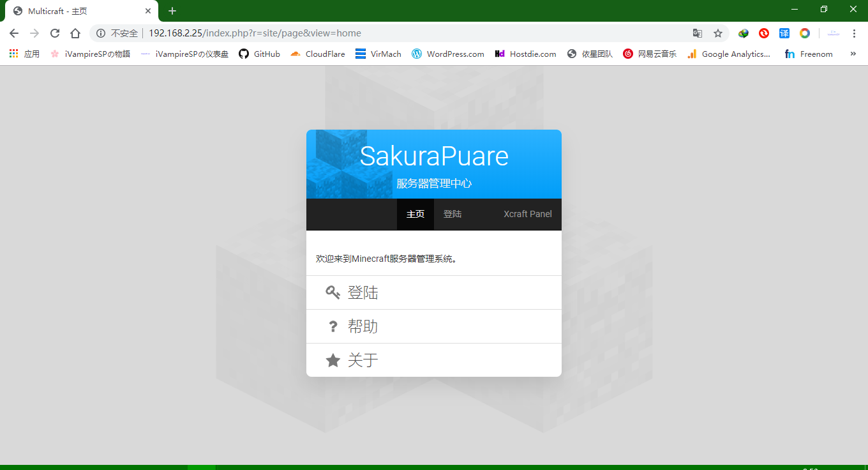Screen dimensions: 868x470
Task: Open the Hostdie.com bookmark
Action: tap(525, 54)
